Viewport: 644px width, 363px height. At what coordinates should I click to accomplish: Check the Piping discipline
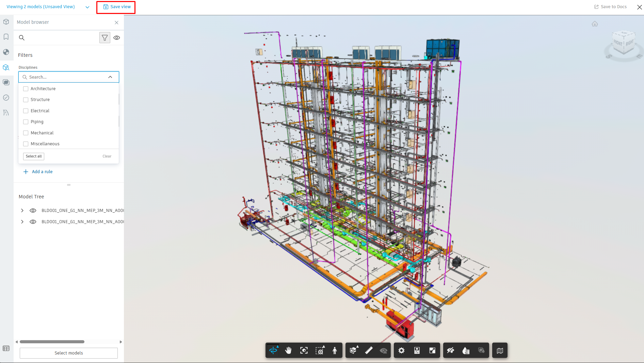(26, 122)
